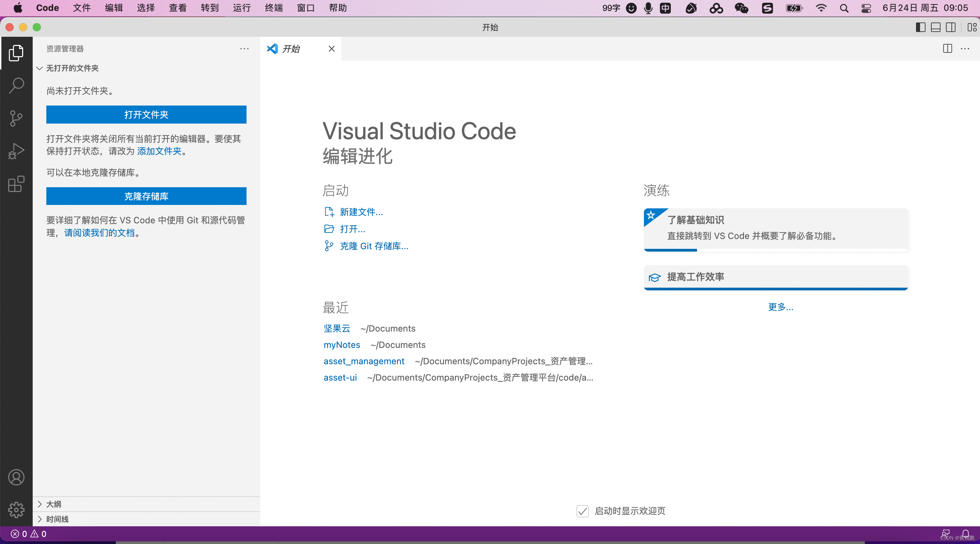
Task: Expand the 时间线 timeline section
Action: click(x=57, y=519)
